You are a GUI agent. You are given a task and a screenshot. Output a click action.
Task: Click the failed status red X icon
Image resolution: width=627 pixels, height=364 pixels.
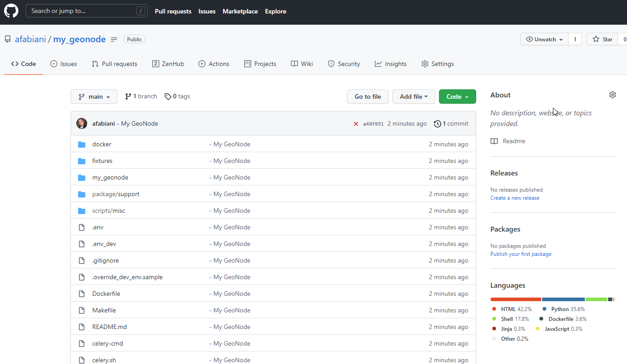point(356,124)
